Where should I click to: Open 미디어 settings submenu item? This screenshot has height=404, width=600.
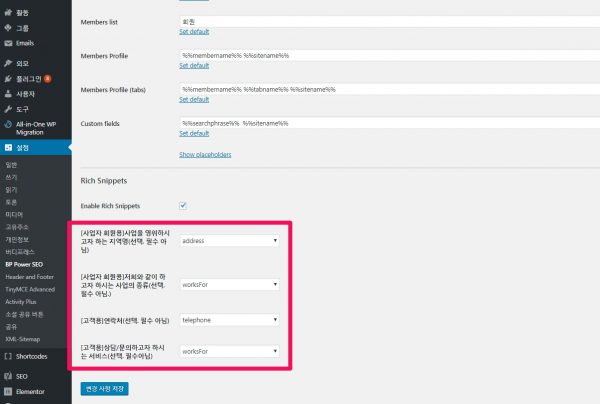click(x=14, y=215)
